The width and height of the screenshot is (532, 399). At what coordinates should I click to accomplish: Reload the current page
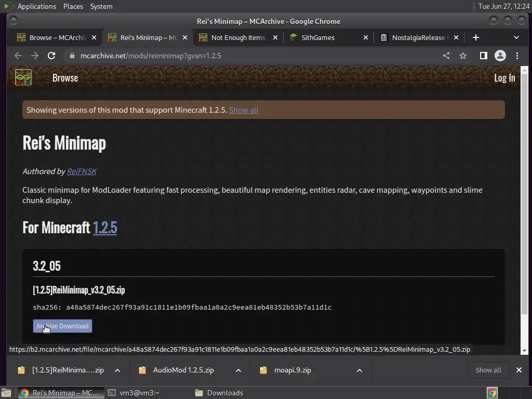click(x=51, y=56)
